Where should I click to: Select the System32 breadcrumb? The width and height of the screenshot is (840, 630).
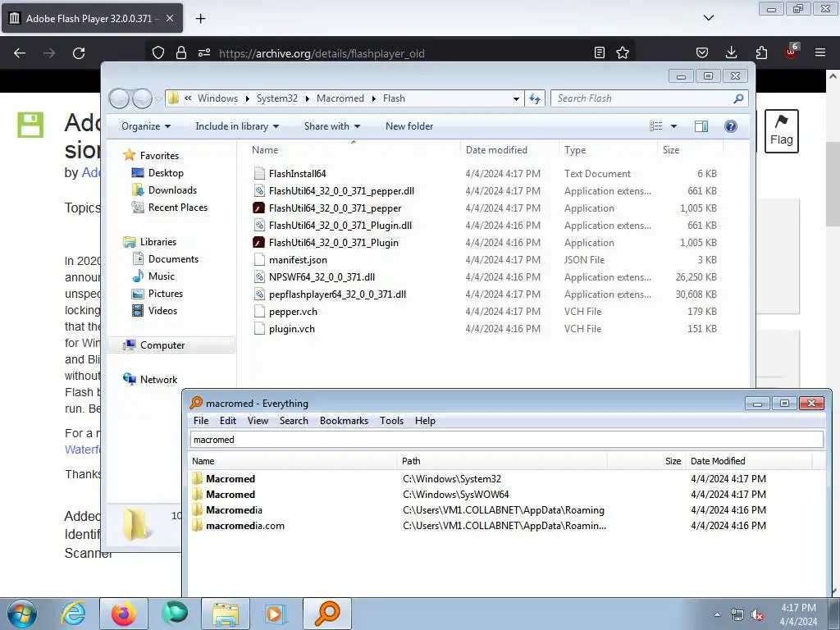(x=277, y=98)
